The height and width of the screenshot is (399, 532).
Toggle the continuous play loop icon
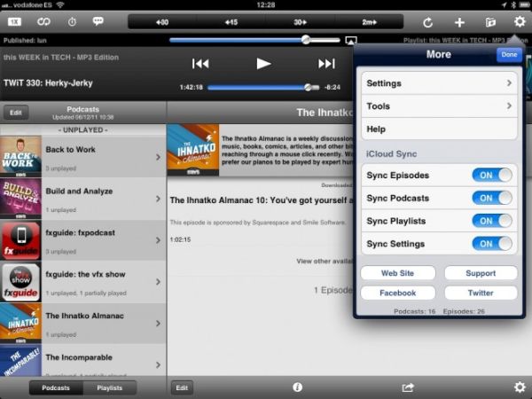click(x=43, y=22)
